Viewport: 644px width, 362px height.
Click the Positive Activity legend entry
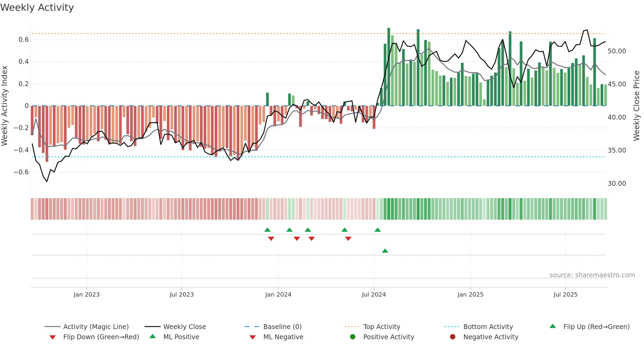382,337
